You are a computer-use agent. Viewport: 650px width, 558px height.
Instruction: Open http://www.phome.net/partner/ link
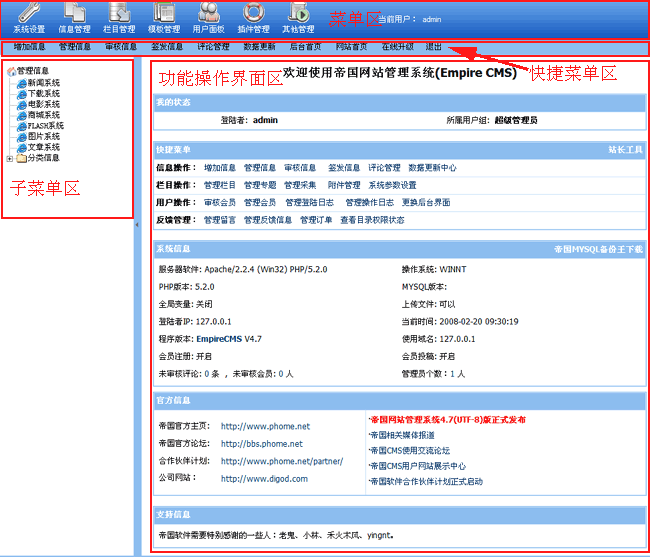click(x=282, y=462)
